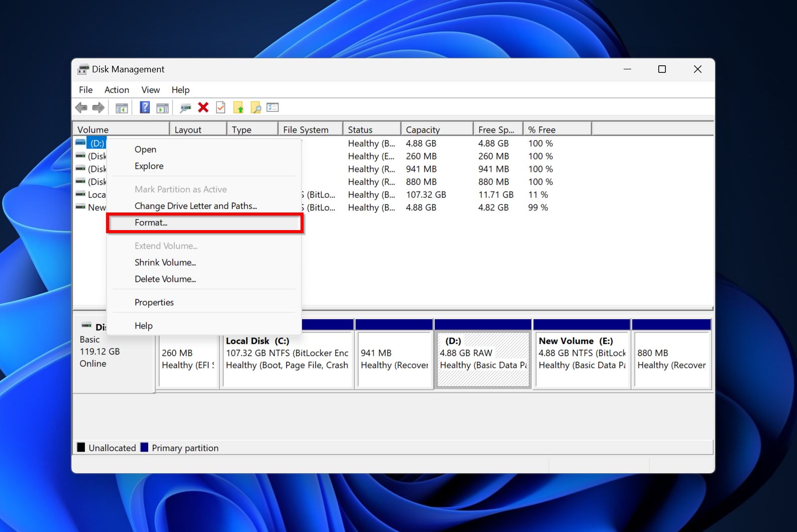Open help via the blue question-mark icon
Screen dimensions: 797x532
click(x=145, y=108)
